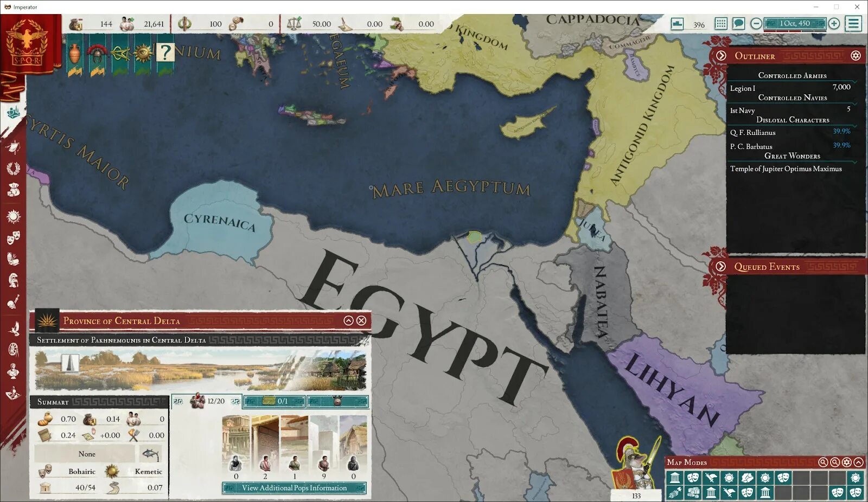Open the SPQR nation banner
This screenshot has height=502, width=868.
[27, 43]
